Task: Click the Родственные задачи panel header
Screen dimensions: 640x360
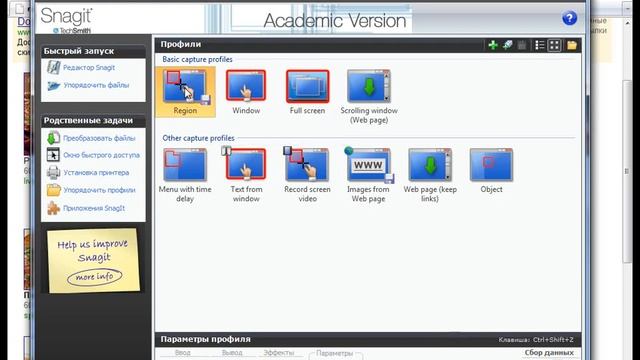Action: pyautogui.click(x=93, y=120)
